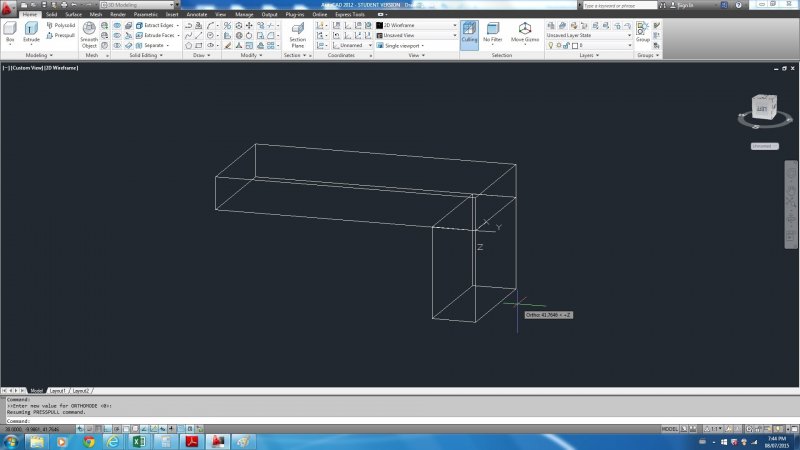This screenshot has height=450, width=800.
Task: Click the Separate solid editing button
Action: pyautogui.click(x=152, y=45)
